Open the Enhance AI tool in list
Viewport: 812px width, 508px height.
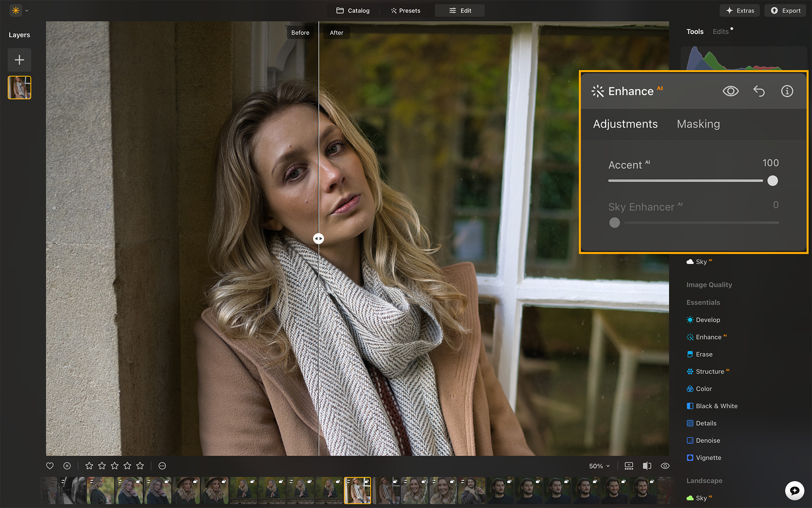706,337
